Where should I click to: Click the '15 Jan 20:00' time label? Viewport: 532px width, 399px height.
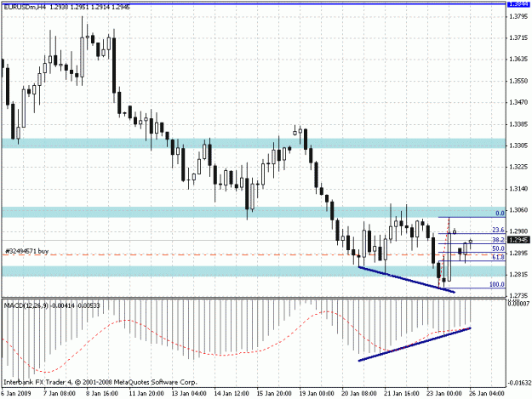point(274,393)
